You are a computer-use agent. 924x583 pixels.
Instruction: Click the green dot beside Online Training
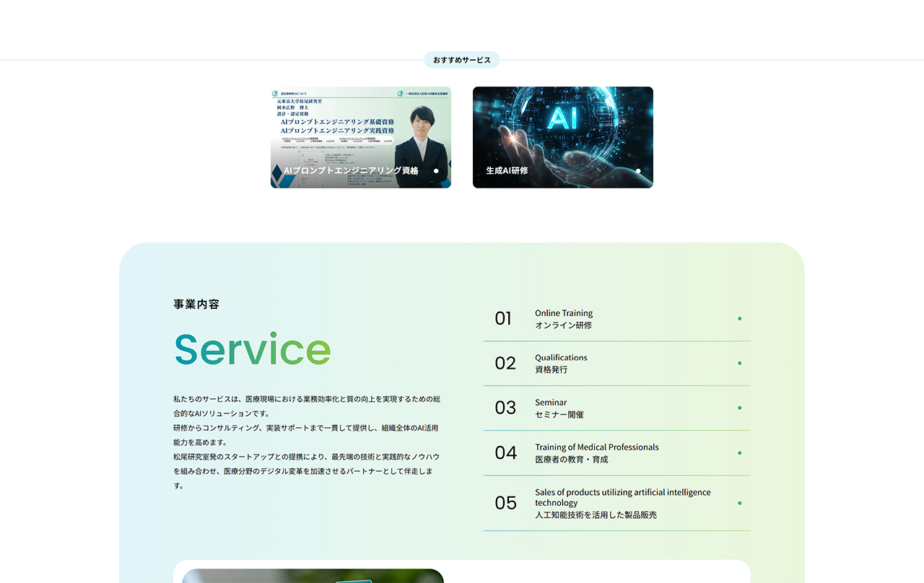point(739,318)
